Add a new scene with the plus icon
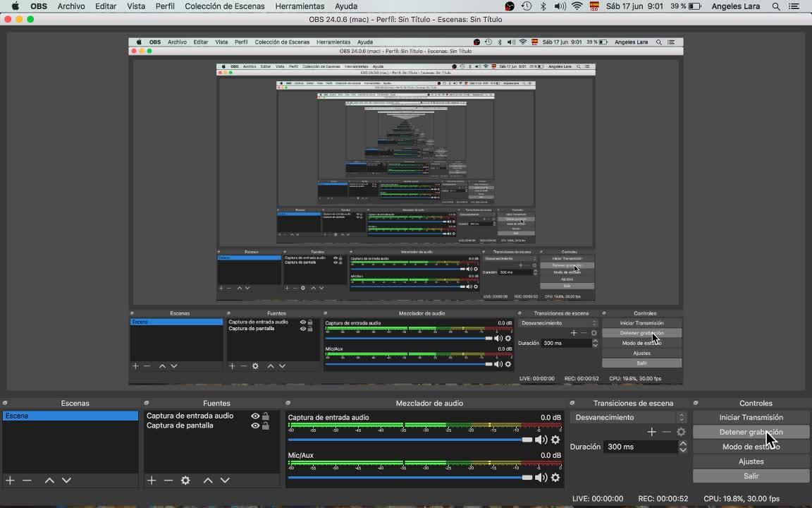The width and height of the screenshot is (812, 508). 10,480
